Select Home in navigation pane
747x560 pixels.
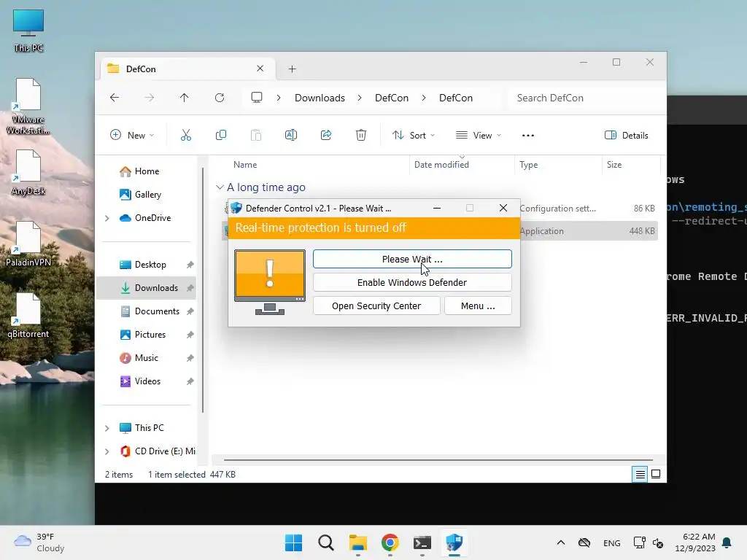147,171
